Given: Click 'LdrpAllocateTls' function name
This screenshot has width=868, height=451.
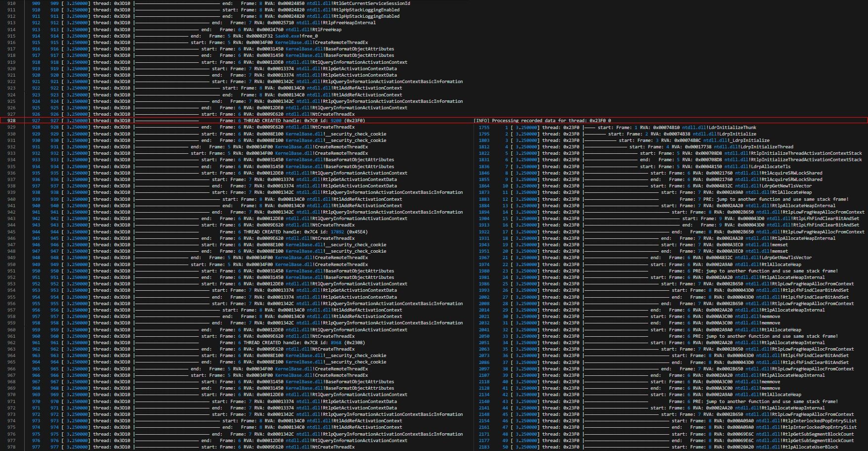Looking at the screenshot, I should click(x=771, y=167).
